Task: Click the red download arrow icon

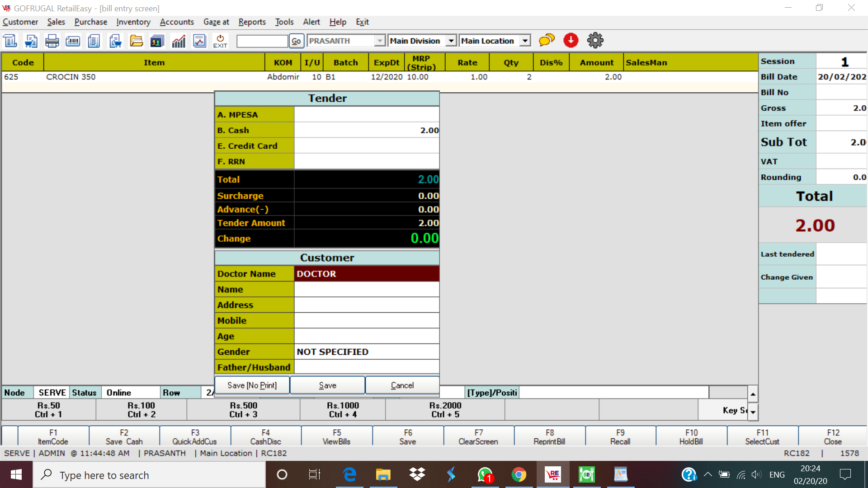Action: click(571, 40)
